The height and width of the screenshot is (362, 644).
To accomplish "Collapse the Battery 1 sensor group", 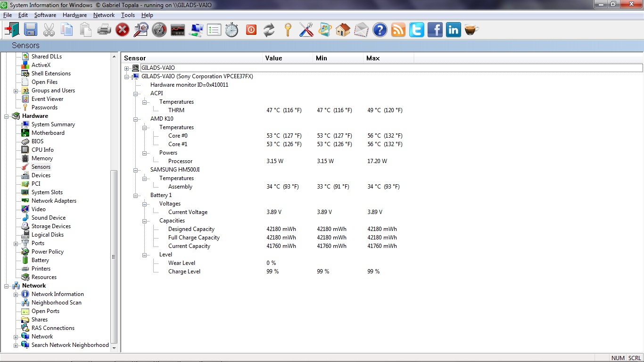I will 135,195.
